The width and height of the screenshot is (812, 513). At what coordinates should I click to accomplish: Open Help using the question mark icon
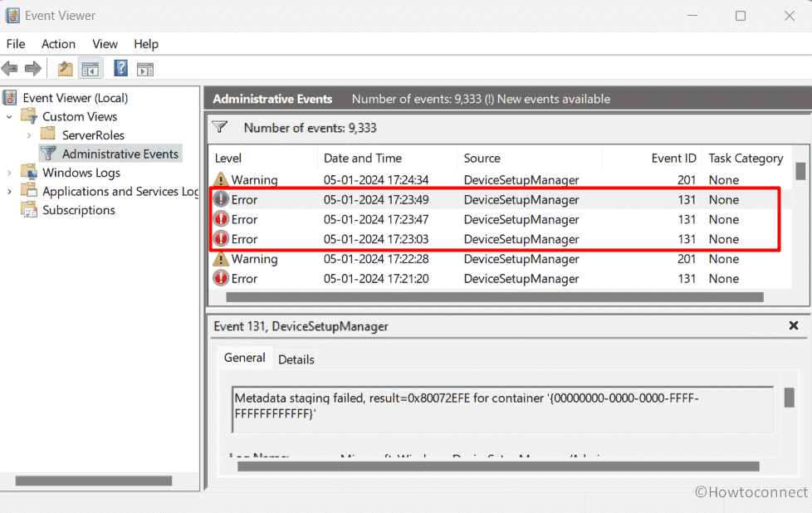coord(120,68)
